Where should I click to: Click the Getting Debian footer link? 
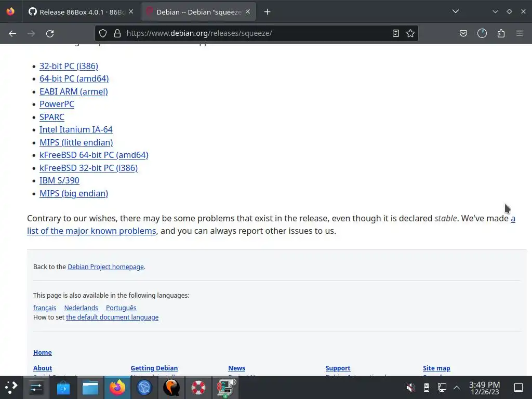coord(154,368)
